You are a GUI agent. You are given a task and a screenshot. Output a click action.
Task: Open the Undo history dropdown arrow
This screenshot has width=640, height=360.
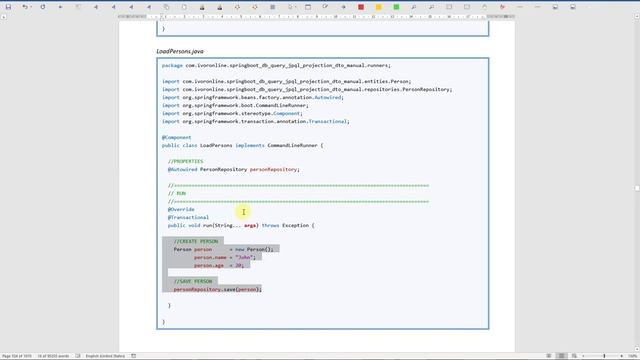click(x=31, y=7)
